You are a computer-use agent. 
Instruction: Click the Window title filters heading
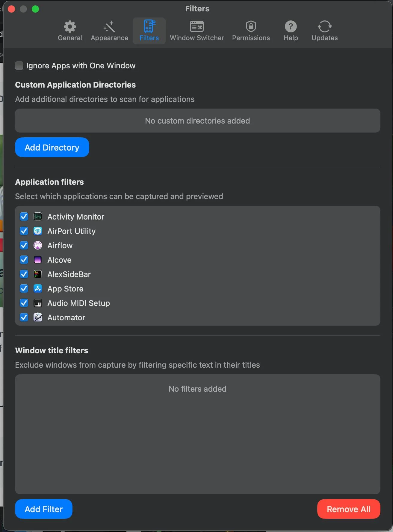(x=52, y=351)
